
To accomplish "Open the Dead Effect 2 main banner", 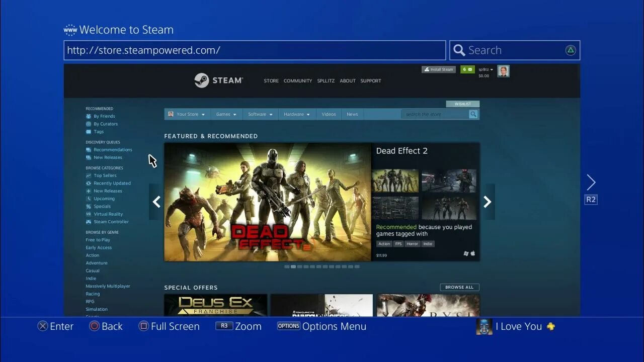I will [268, 202].
